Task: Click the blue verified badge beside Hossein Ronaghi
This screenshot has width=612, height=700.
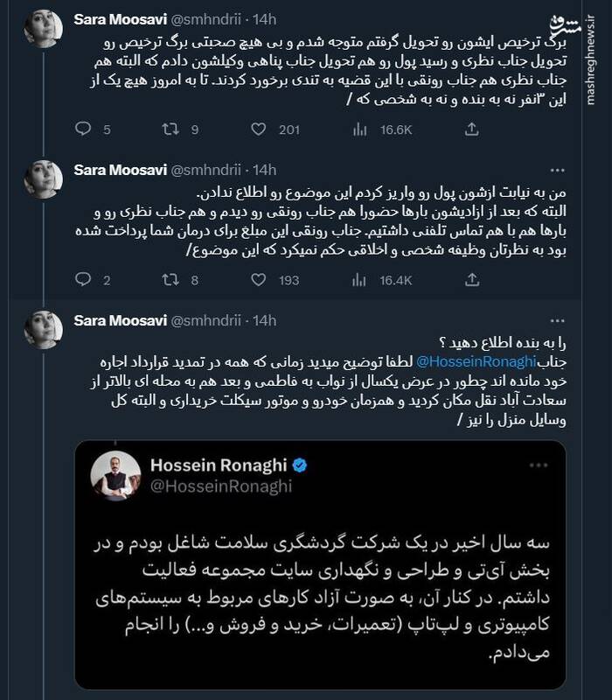Action: 298,466
